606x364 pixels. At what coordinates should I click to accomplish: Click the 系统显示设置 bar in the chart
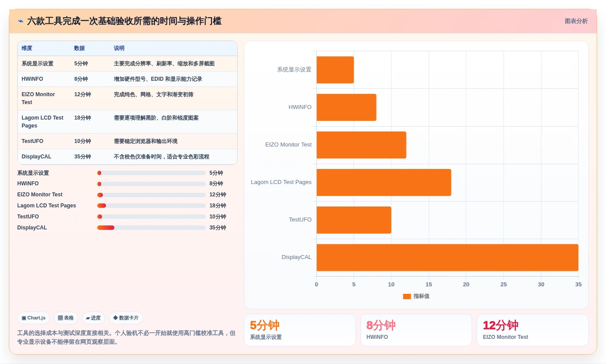[x=335, y=70]
